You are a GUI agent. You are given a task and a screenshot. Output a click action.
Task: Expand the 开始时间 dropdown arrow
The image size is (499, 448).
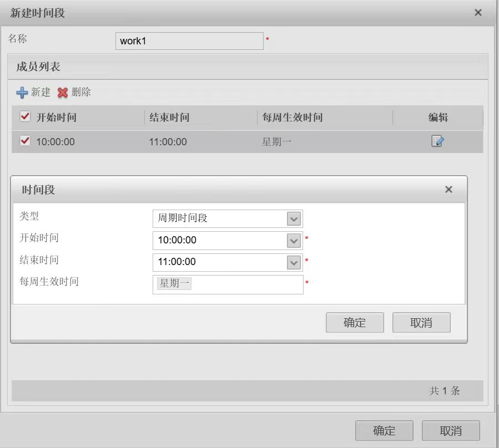point(294,241)
